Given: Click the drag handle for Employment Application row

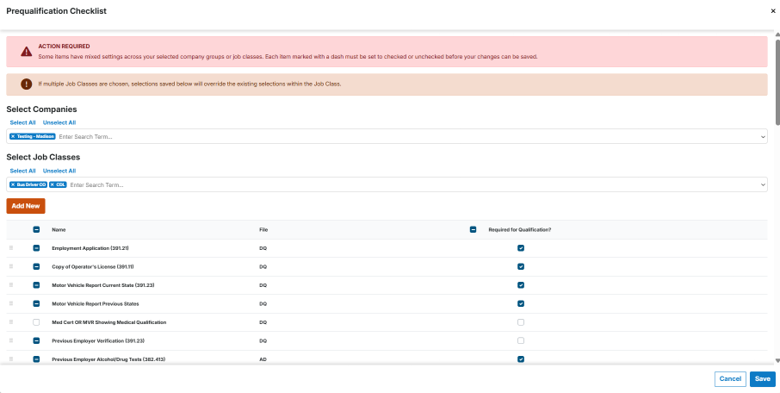Looking at the screenshot, I should tap(11, 248).
